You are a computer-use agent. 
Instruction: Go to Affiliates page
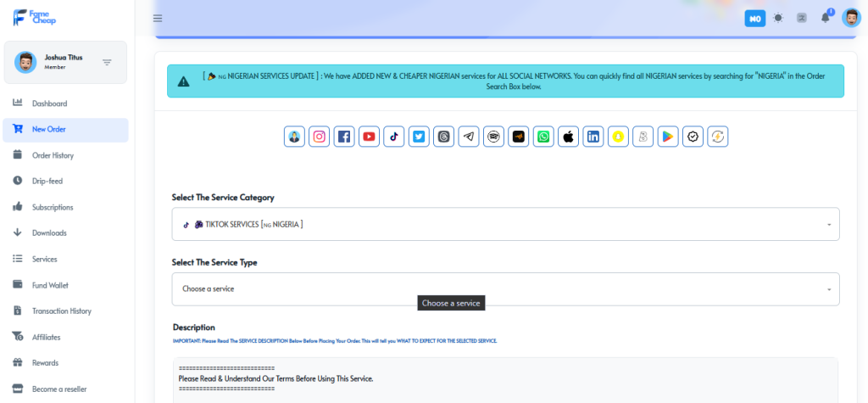(x=65, y=337)
